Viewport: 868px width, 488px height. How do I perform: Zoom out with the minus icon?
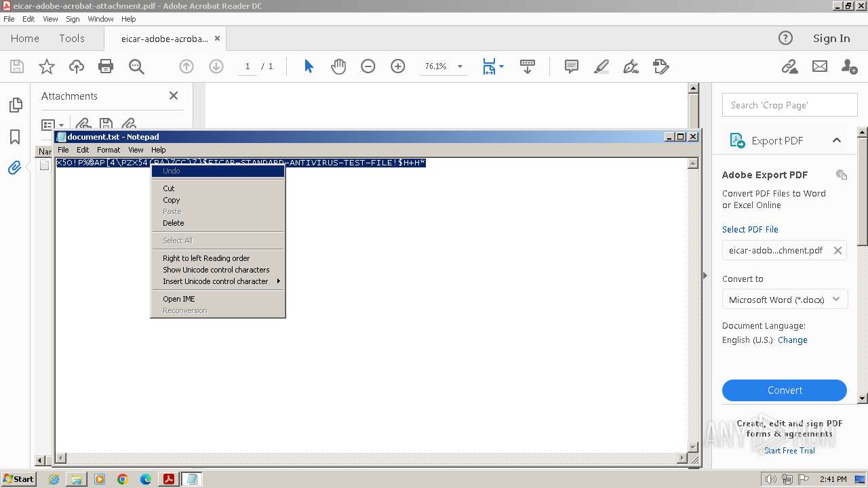(368, 66)
